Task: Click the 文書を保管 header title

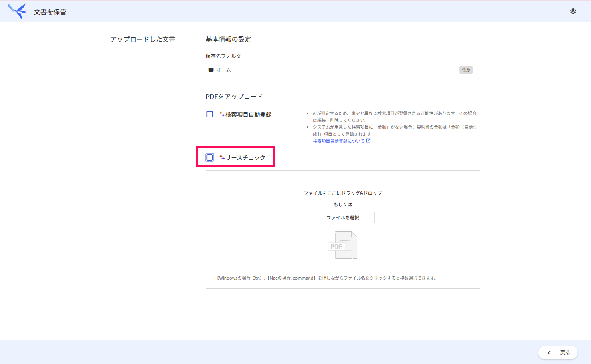Action: coord(49,12)
